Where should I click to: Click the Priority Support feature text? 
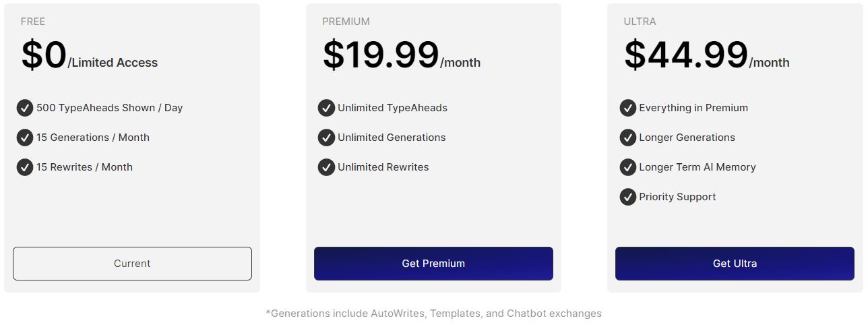[677, 197]
